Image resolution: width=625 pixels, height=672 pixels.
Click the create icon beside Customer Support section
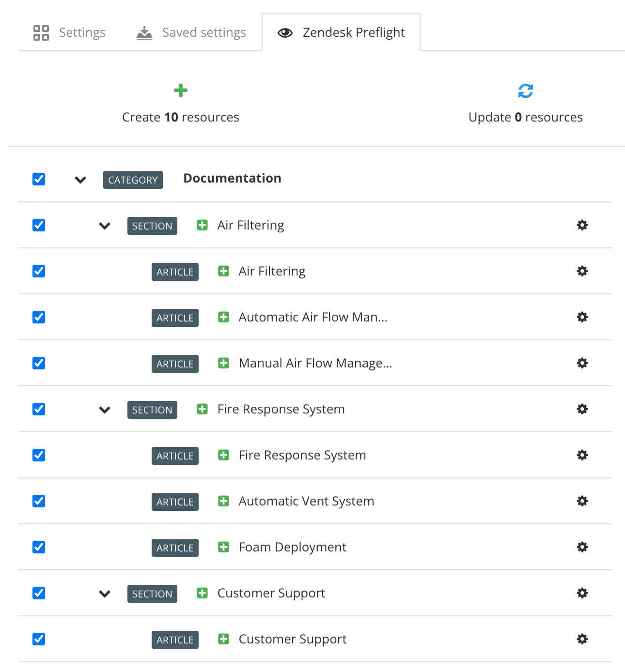tap(202, 593)
